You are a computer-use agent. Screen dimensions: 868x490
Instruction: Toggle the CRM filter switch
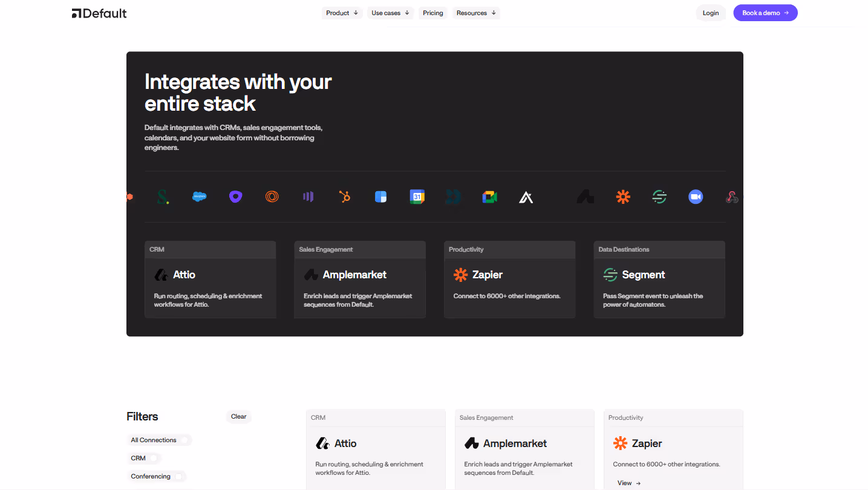(x=154, y=458)
